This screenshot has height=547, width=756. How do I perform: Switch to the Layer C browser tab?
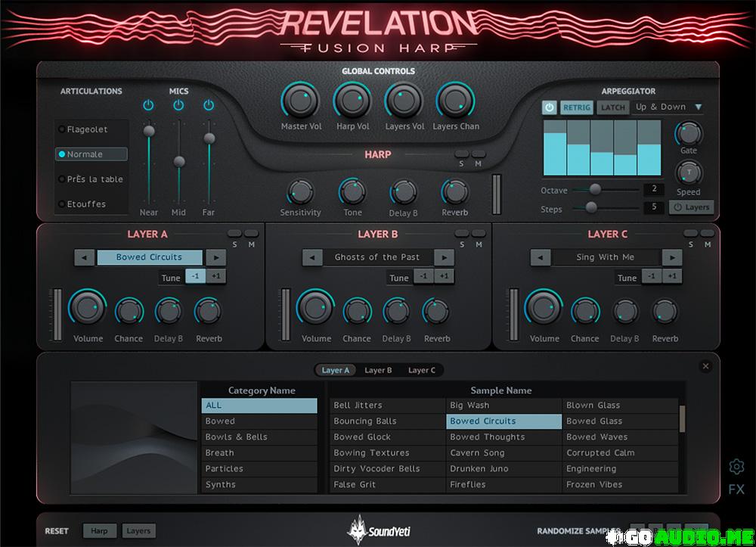[x=422, y=371]
